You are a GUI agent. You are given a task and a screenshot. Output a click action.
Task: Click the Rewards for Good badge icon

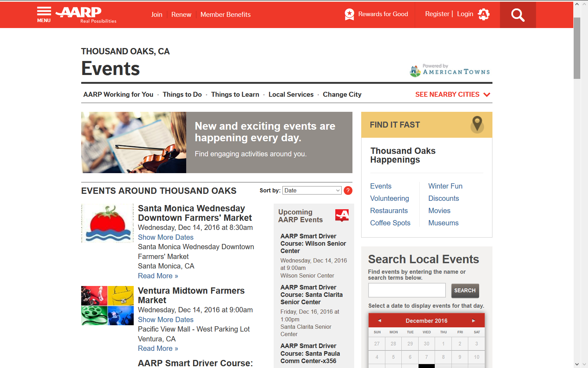point(349,14)
